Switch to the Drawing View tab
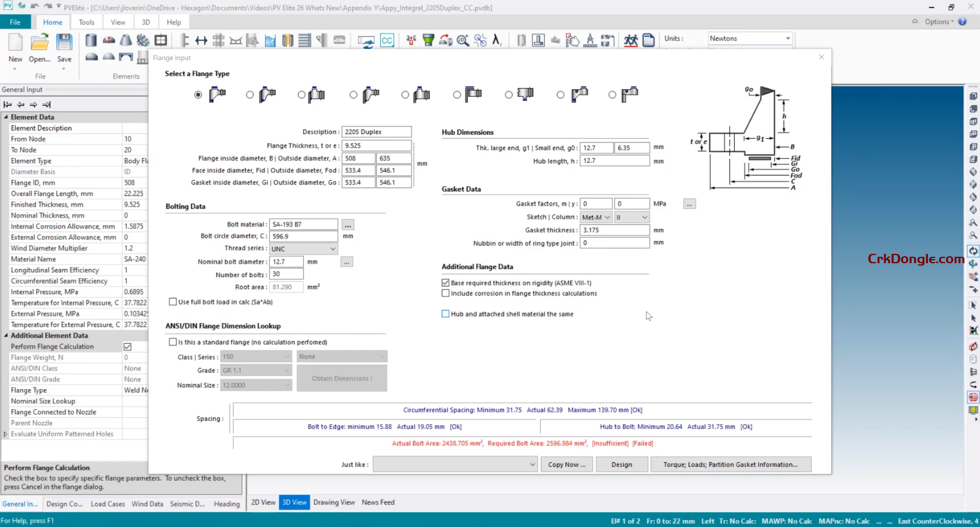Image resolution: width=980 pixels, height=527 pixels. (333, 502)
